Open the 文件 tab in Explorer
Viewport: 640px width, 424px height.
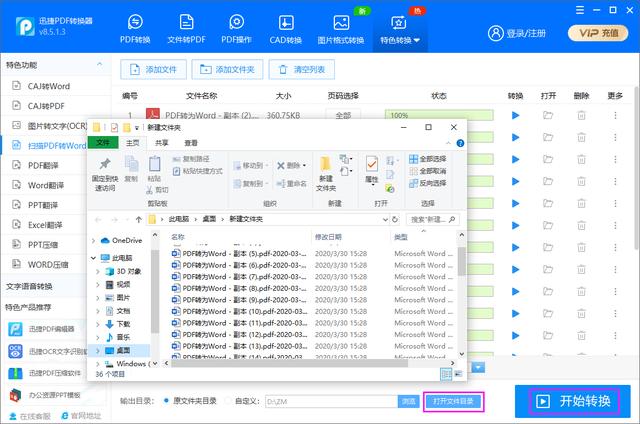pyautogui.click(x=103, y=142)
